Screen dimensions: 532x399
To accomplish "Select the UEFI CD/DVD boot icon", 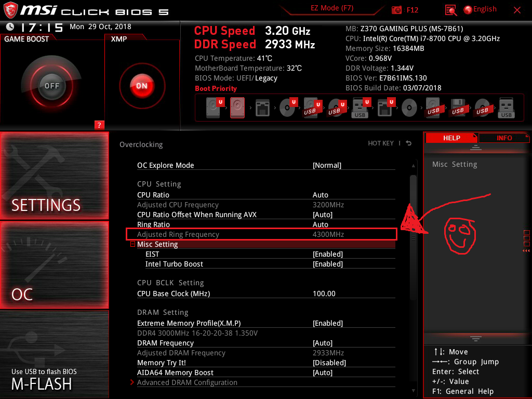I will (288, 108).
